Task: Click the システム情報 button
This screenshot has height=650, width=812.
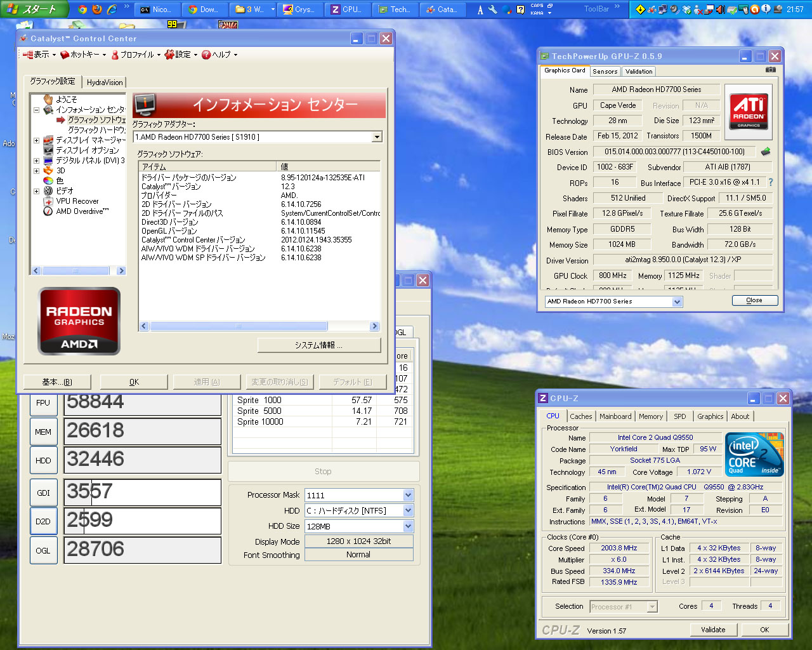Action: click(x=318, y=345)
